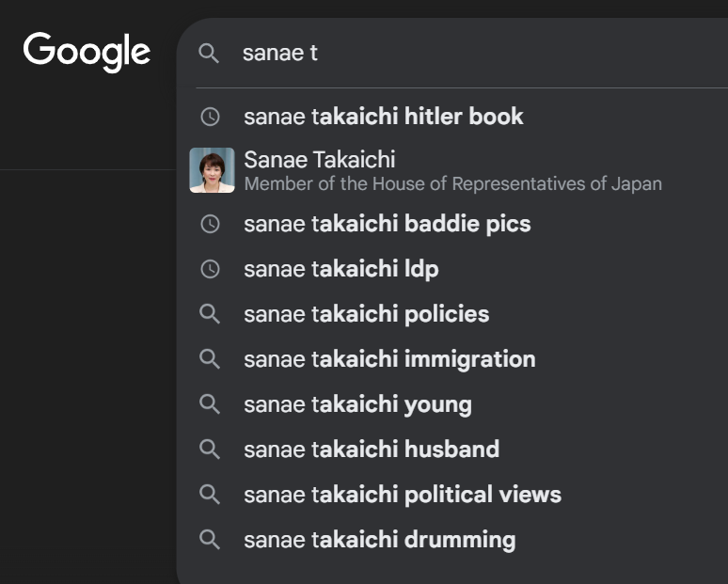Select suggestion 'sanae takaichi young'

pos(358,404)
